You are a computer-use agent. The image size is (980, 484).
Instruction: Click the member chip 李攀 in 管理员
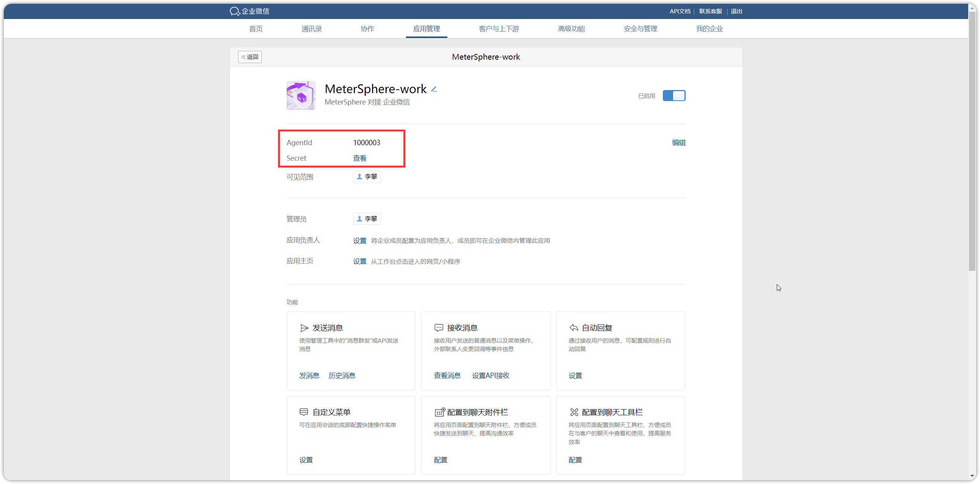[x=367, y=219]
